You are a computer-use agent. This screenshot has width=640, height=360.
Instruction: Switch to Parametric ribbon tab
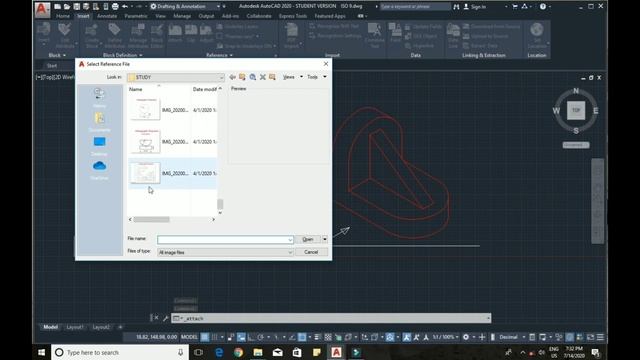(136, 16)
